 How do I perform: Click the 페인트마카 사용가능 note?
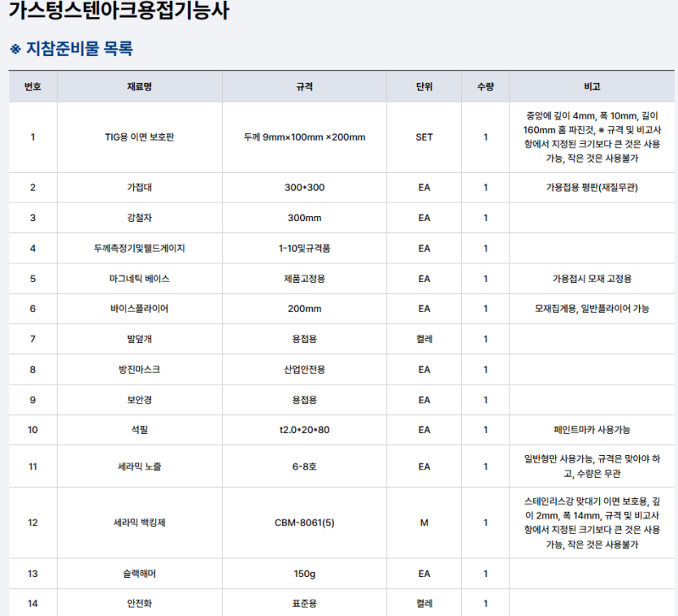coord(592,430)
